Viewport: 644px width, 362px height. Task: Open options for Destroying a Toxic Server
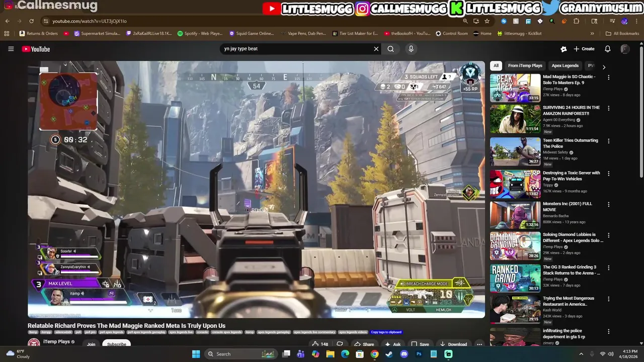pyautogui.click(x=608, y=173)
